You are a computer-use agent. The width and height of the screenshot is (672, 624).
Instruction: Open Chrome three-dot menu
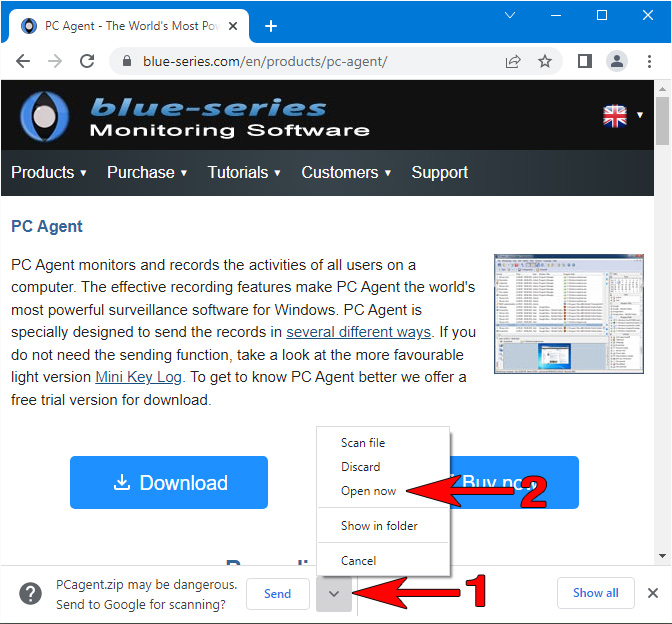click(649, 61)
